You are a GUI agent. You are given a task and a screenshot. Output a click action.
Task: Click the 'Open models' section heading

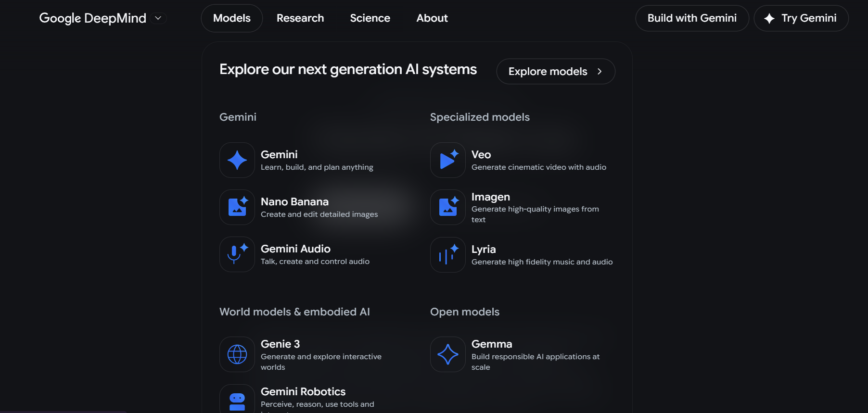(465, 312)
